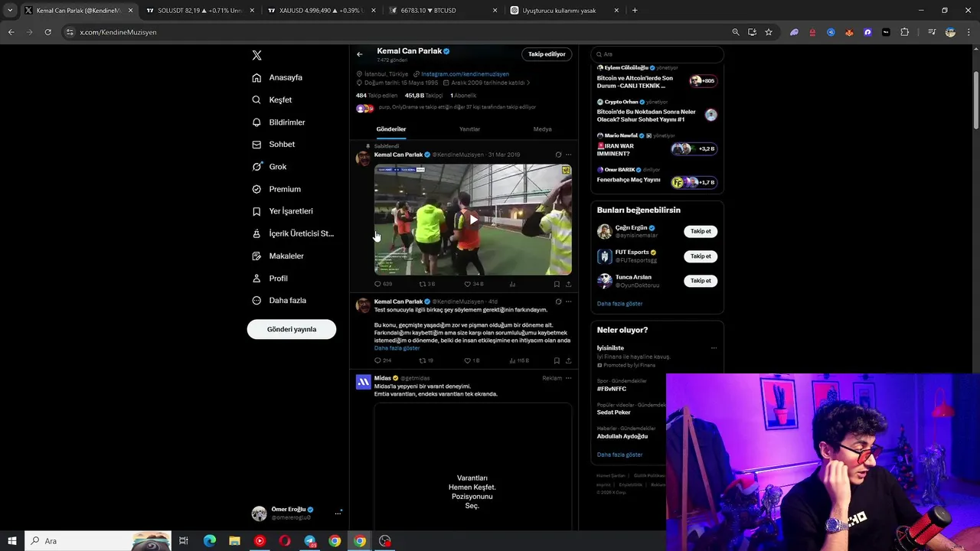This screenshot has width=980, height=551.
Task: Expand the 41d post with Daha fazla göster
Action: tap(397, 348)
